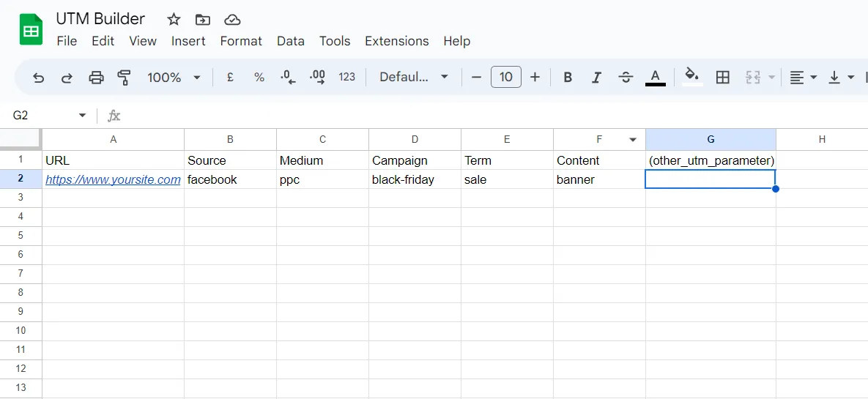Open the Insert menu
The width and height of the screenshot is (868, 399).
(188, 41)
